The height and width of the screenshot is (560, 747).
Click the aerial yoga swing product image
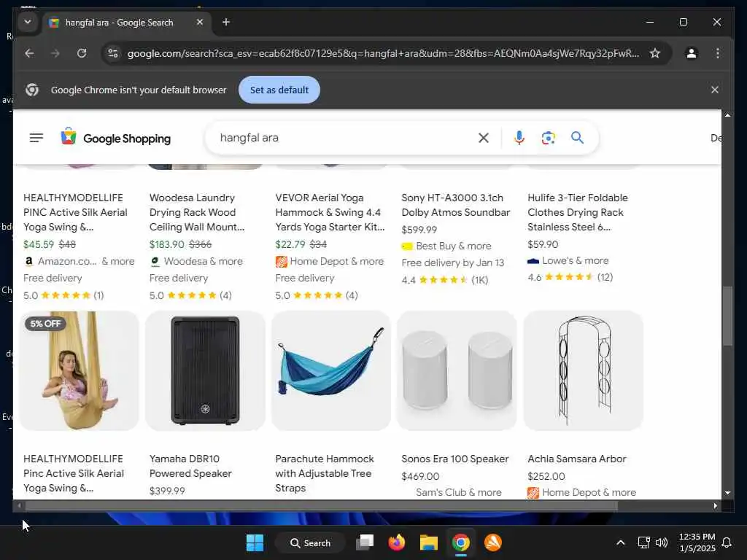coord(79,370)
